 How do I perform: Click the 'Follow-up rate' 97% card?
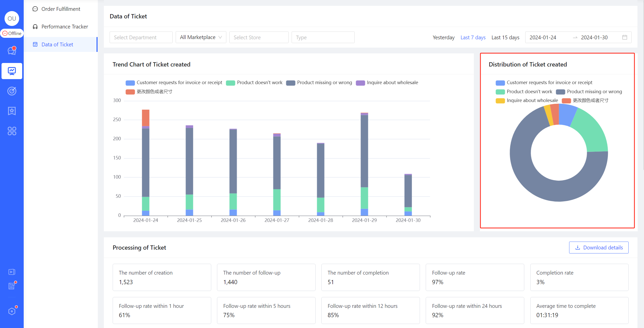475,277
